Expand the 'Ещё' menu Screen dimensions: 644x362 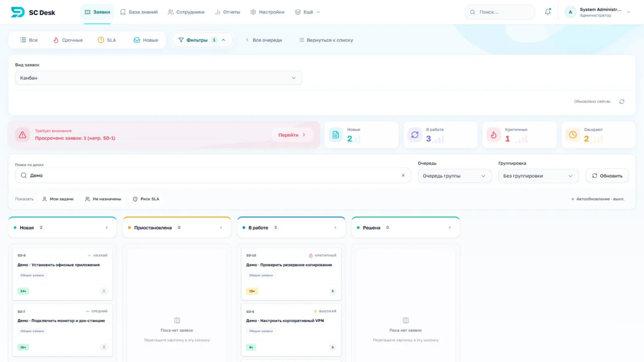(x=308, y=12)
